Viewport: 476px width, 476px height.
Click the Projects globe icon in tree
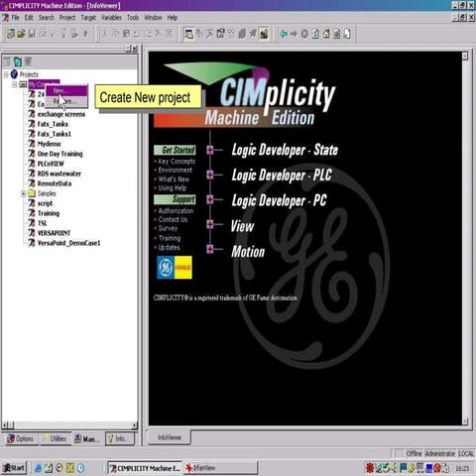(14, 74)
